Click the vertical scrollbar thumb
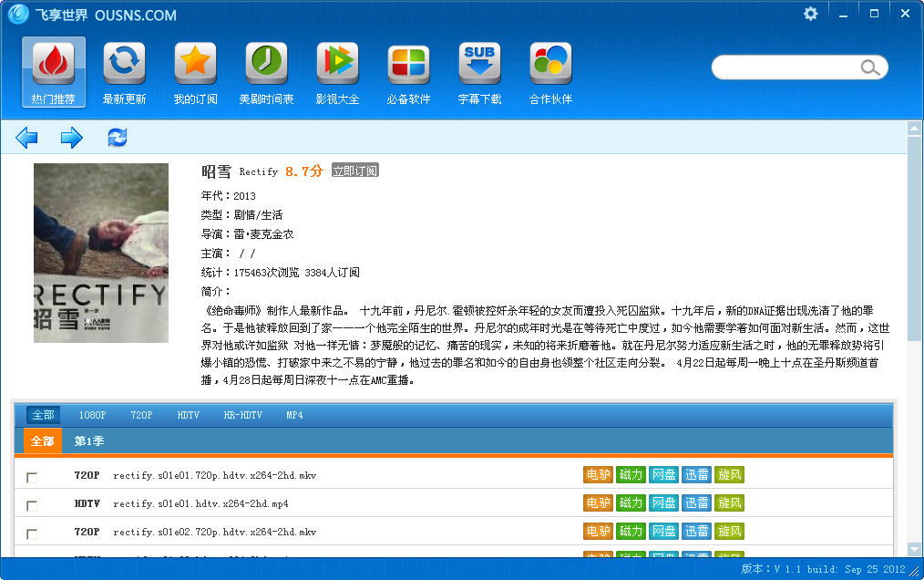 (915, 238)
